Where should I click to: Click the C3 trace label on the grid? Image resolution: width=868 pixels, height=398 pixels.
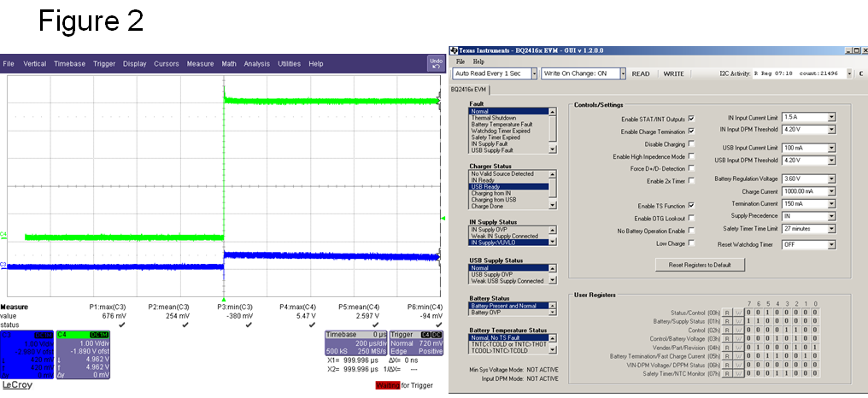[3, 265]
